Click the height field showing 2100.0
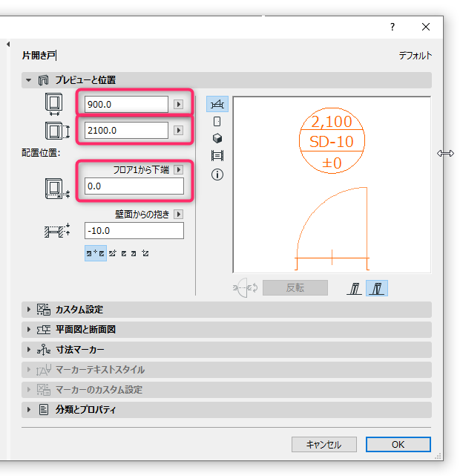The height and width of the screenshot is (476, 463). (x=126, y=131)
